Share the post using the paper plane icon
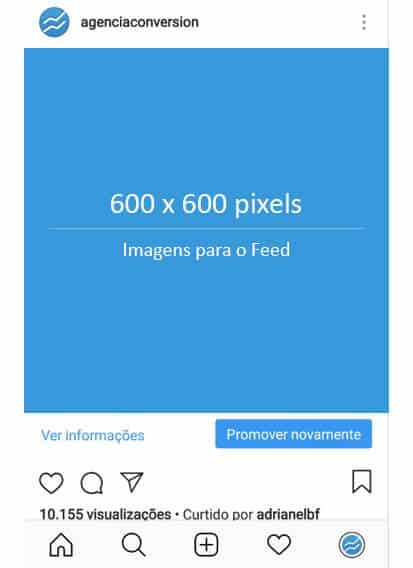 click(132, 482)
